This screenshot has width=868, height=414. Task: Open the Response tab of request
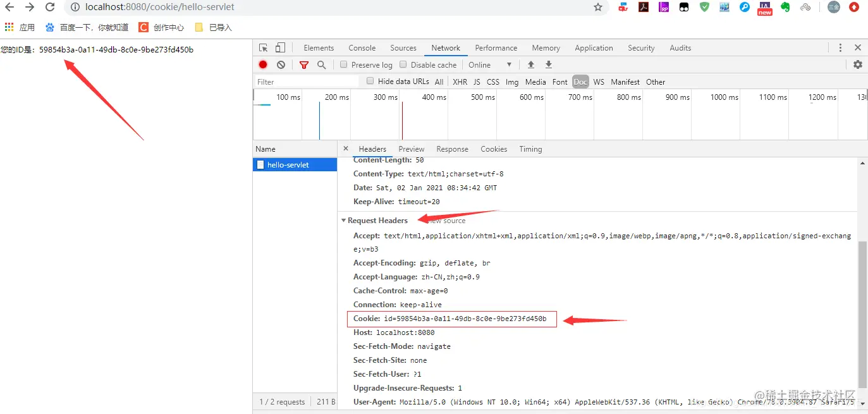coord(453,149)
